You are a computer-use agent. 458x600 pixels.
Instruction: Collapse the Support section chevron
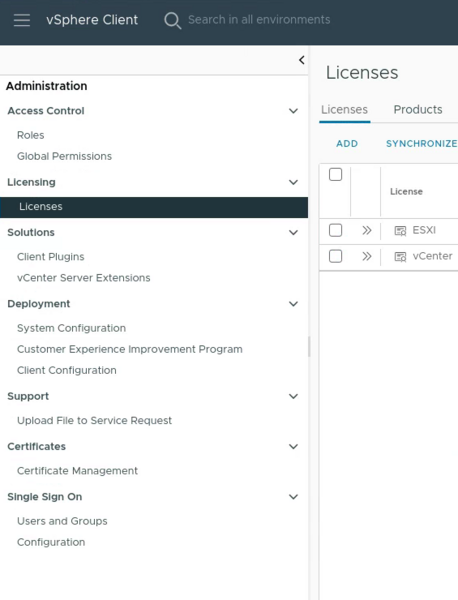(293, 396)
